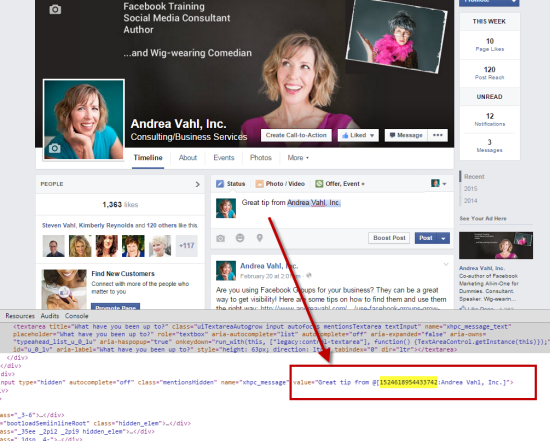Click the Boost Post button
Viewport: 550px width, 441px height.
389,238
